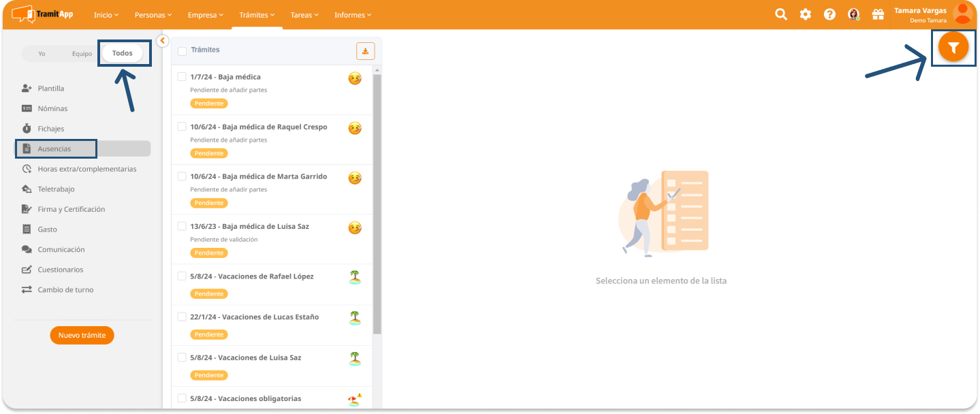The height and width of the screenshot is (414, 980).
Task: Open the Informes dropdown menu
Action: pyautogui.click(x=353, y=15)
